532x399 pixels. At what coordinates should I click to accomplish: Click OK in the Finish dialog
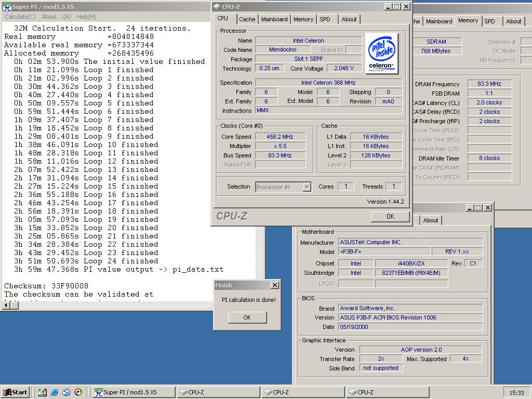pos(247,317)
